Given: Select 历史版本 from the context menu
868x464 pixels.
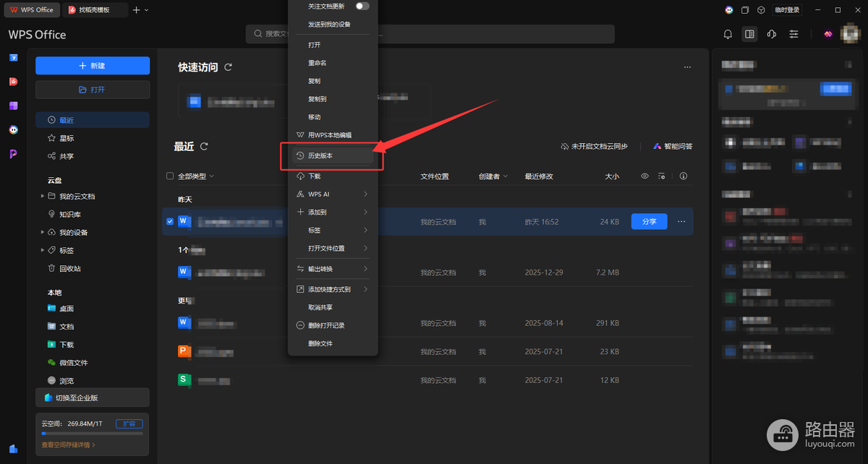Looking at the screenshot, I should point(333,155).
